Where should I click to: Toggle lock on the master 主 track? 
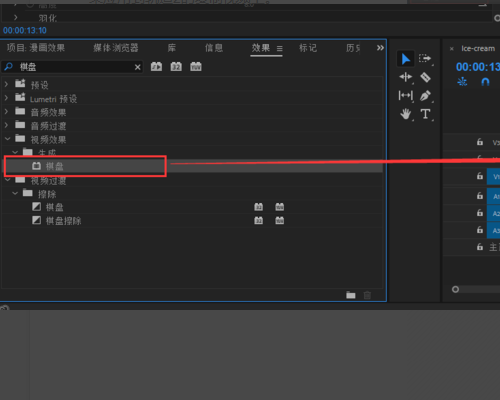click(x=480, y=247)
